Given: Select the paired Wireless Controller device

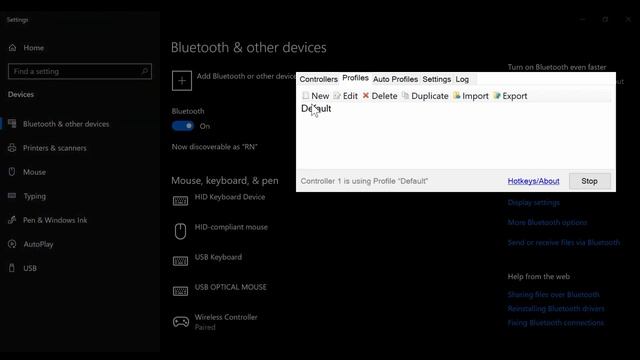Looking at the screenshot, I should point(215,322).
